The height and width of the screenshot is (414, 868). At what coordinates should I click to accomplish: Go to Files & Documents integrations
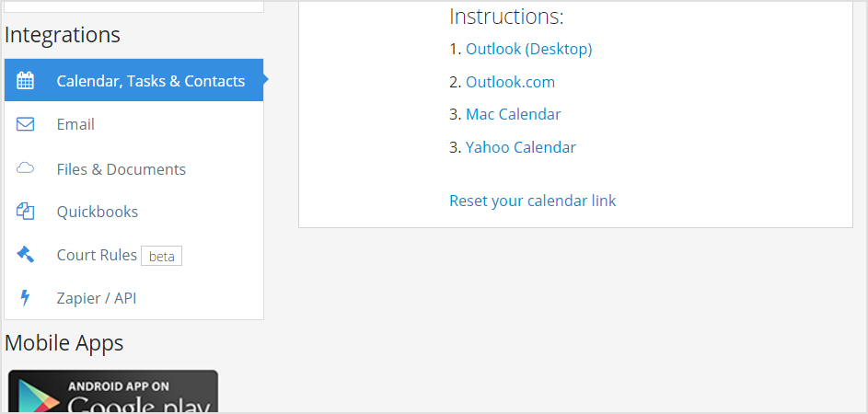point(122,169)
